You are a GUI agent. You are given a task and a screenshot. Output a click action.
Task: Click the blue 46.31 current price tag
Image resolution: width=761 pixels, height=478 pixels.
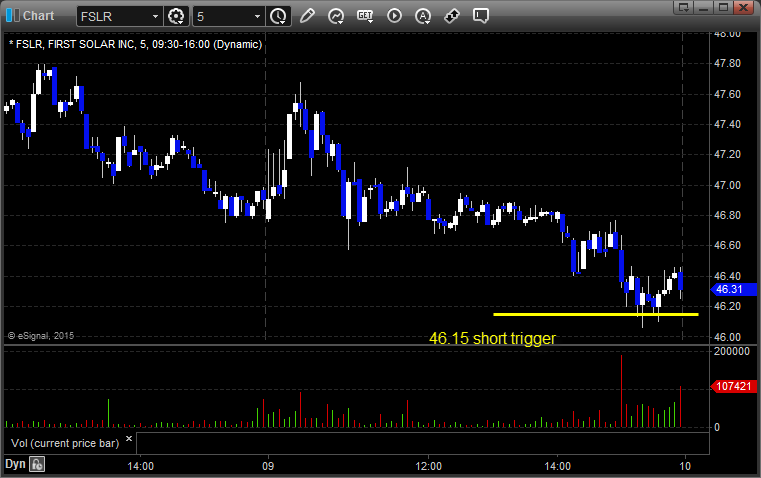[x=734, y=289]
